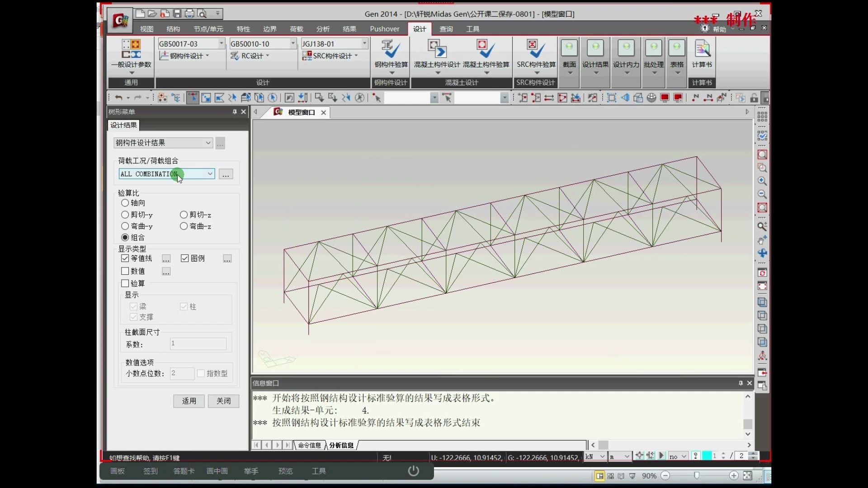Select the 弯曲-z radio option
The image size is (868, 488).
pos(184,226)
